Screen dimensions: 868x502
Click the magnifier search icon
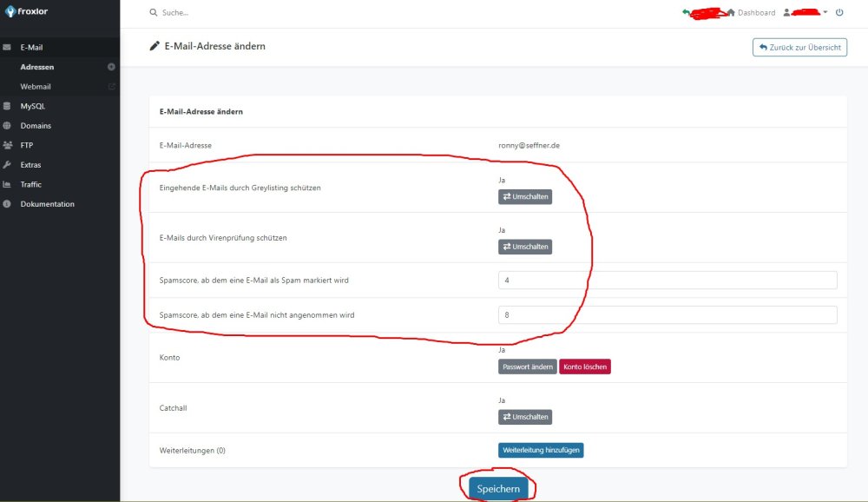(x=154, y=13)
